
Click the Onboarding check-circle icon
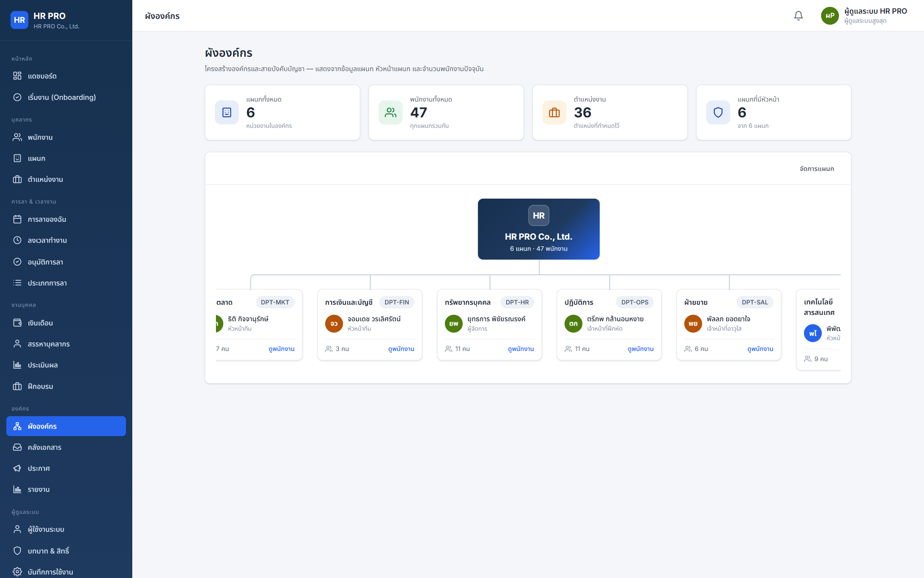coord(17,97)
